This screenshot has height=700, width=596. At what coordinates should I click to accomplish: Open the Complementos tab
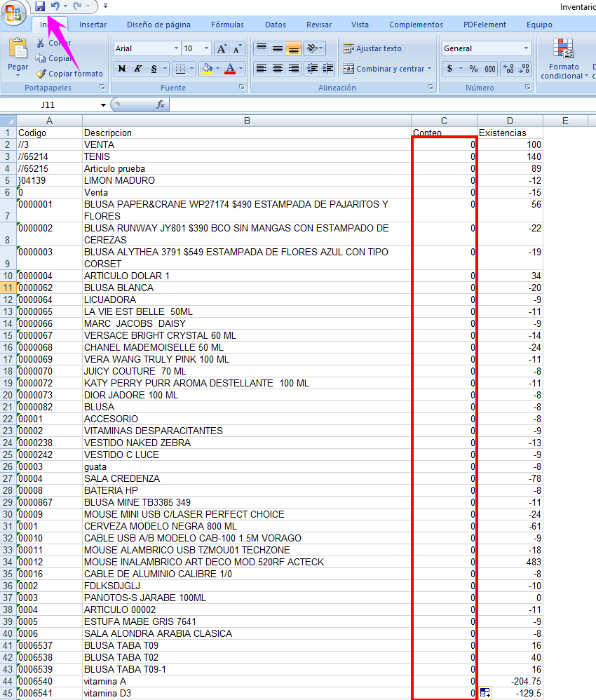click(x=416, y=25)
